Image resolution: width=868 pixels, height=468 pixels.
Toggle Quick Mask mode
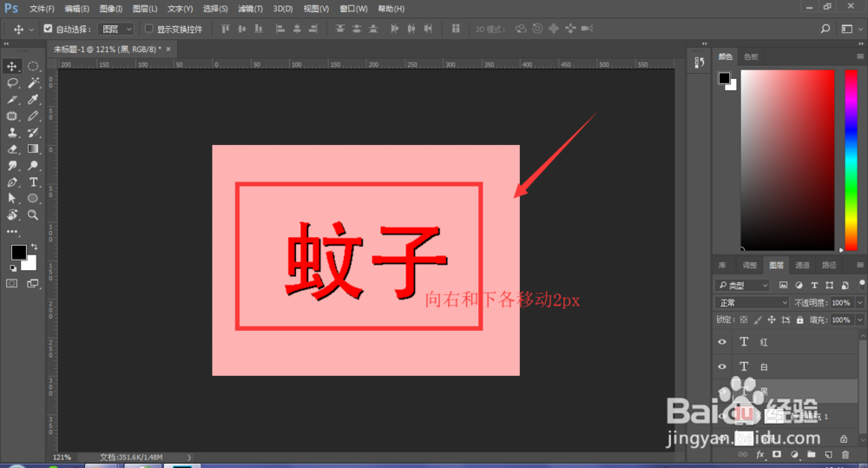11,284
